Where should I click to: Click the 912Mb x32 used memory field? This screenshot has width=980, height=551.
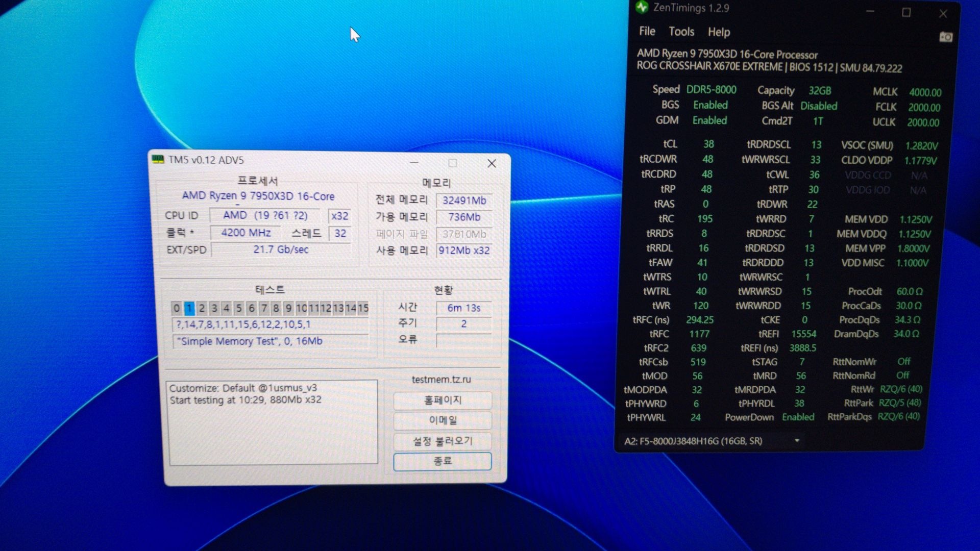tap(464, 251)
